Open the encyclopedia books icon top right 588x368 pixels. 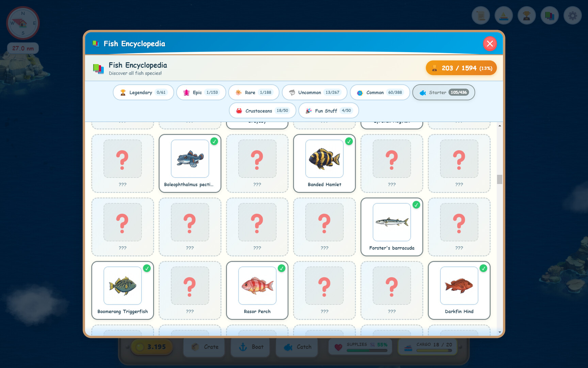coord(550,15)
